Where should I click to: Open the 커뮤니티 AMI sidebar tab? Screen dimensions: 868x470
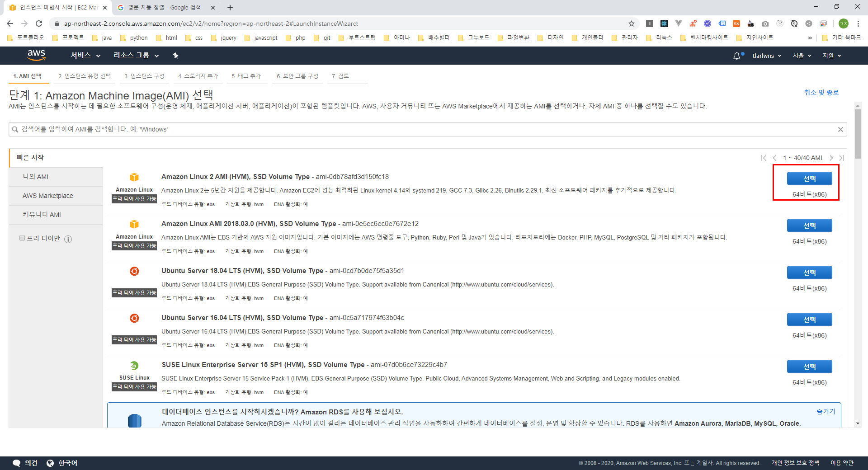[56, 215]
